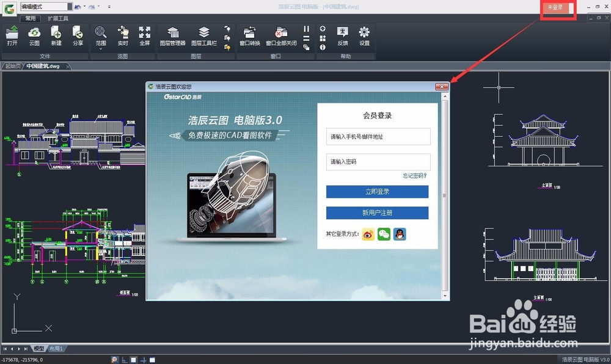Show the 图层工具栏 layer toolbar
611x364 pixels.
(204, 36)
